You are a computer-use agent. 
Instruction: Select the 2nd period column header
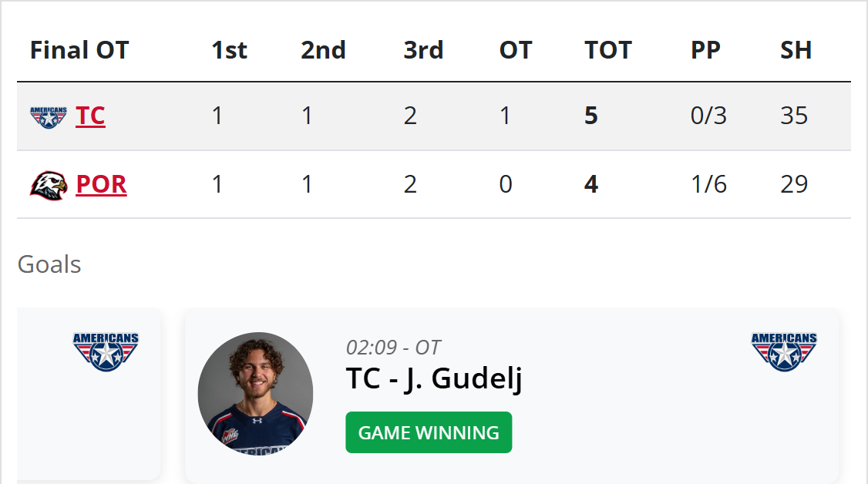pos(323,50)
